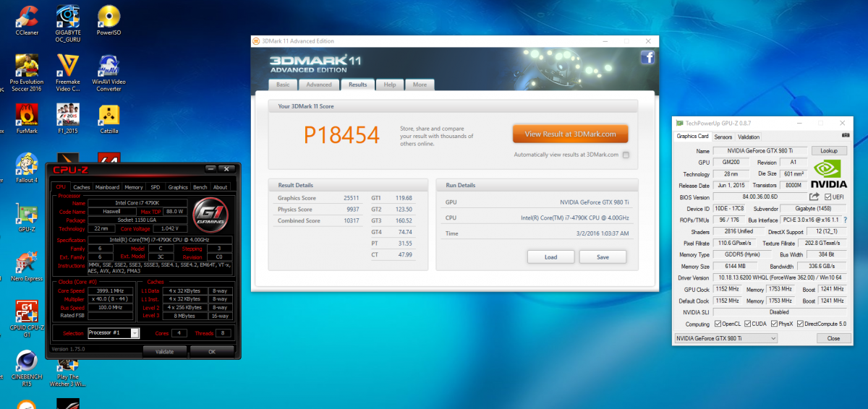Click the Core Speed value in CPU-Z
Screen dimensions: 868x409
point(111,290)
